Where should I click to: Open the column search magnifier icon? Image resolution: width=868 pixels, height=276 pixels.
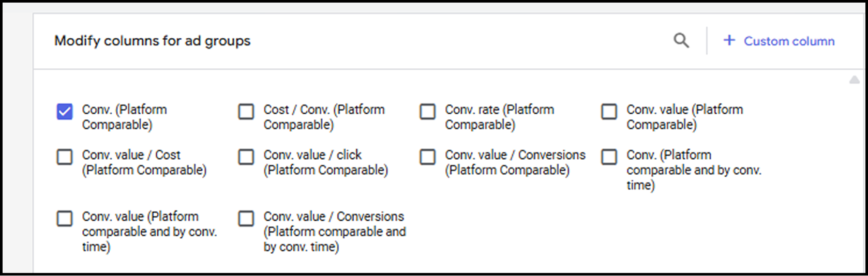point(681,40)
